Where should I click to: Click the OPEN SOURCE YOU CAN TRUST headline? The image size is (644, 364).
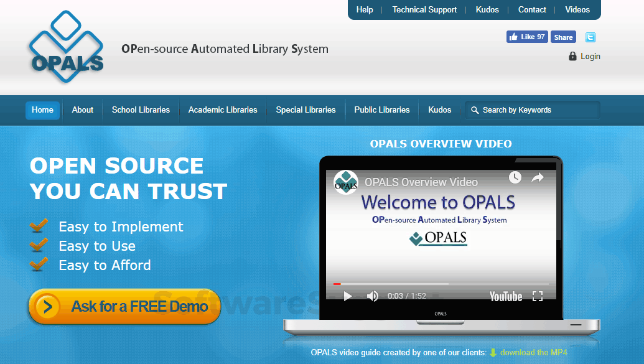click(128, 179)
